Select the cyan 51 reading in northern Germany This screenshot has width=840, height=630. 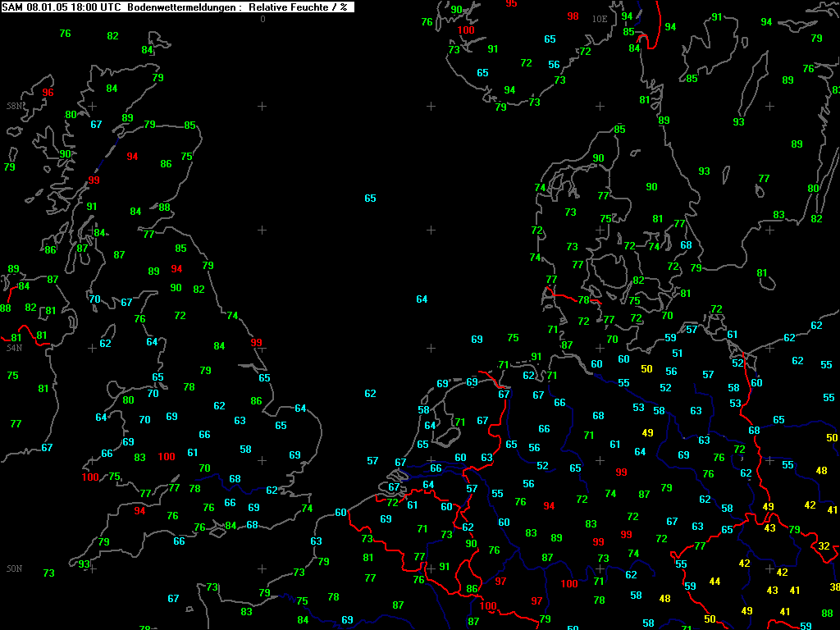point(677,353)
